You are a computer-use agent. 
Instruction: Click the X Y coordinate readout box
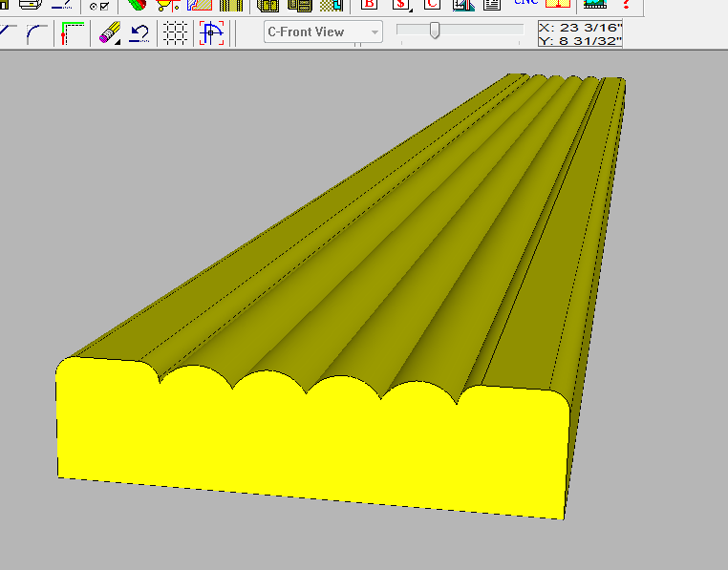pos(580,33)
